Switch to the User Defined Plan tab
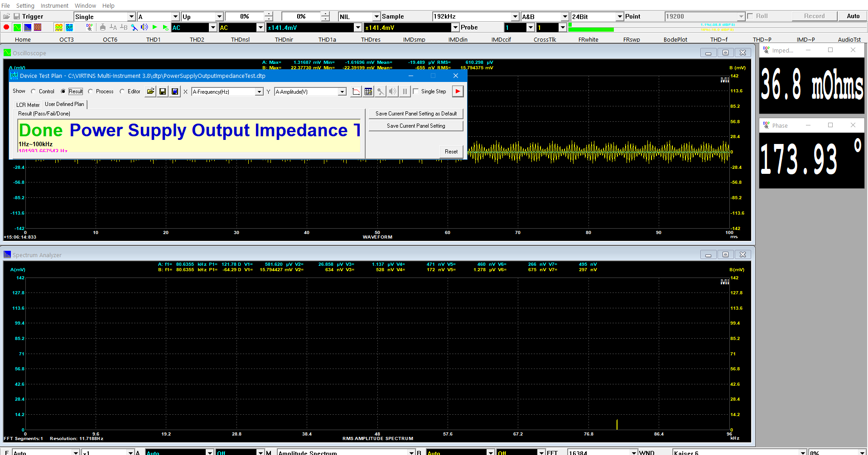Screen dimensions: 868x455 coord(64,104)
